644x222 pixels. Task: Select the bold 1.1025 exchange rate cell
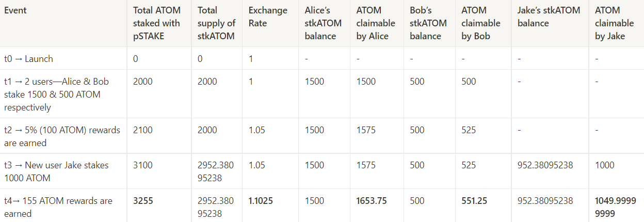click(x=262, y=201)
